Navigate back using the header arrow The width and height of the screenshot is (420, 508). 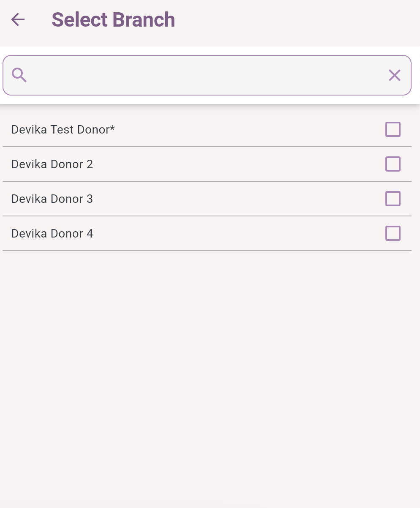[x=18, y=19]
